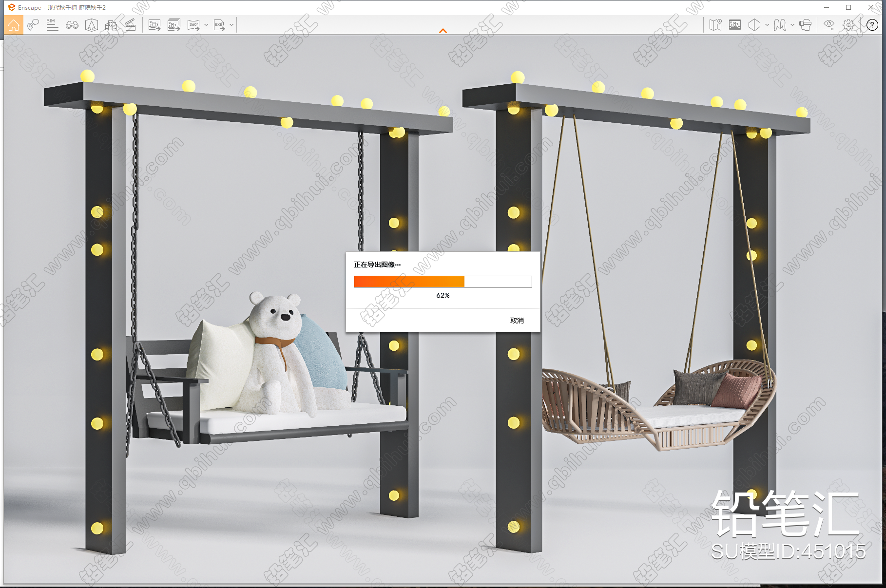
Task: Click the export progress bar at 62%
Action: point(443,282)
